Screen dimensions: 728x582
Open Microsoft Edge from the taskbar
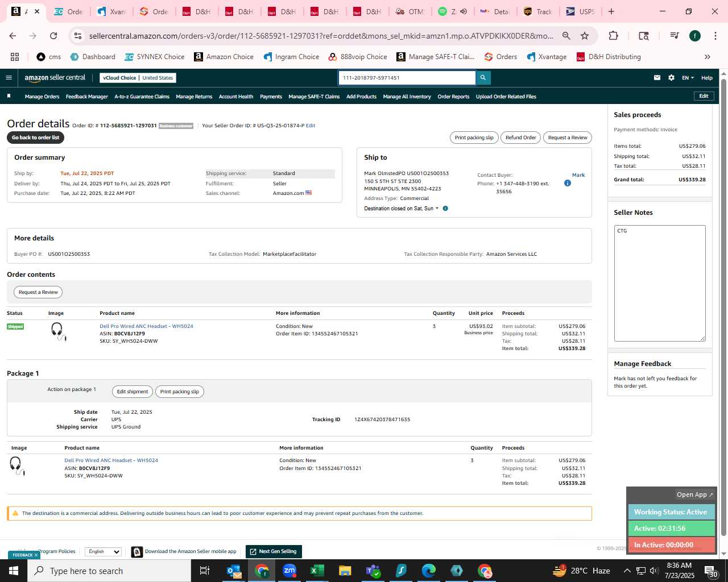(428, 571)
